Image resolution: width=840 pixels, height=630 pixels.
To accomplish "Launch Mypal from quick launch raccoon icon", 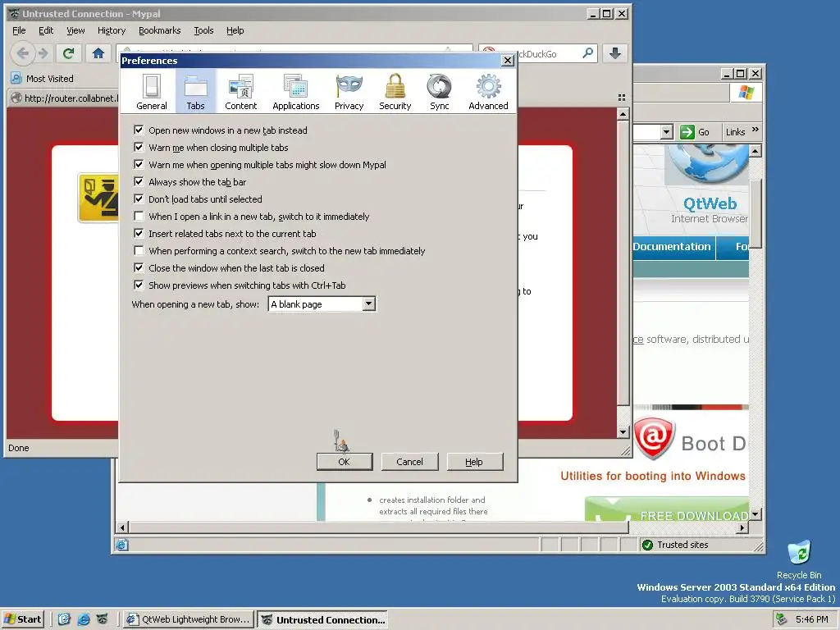I will (102, 619).
